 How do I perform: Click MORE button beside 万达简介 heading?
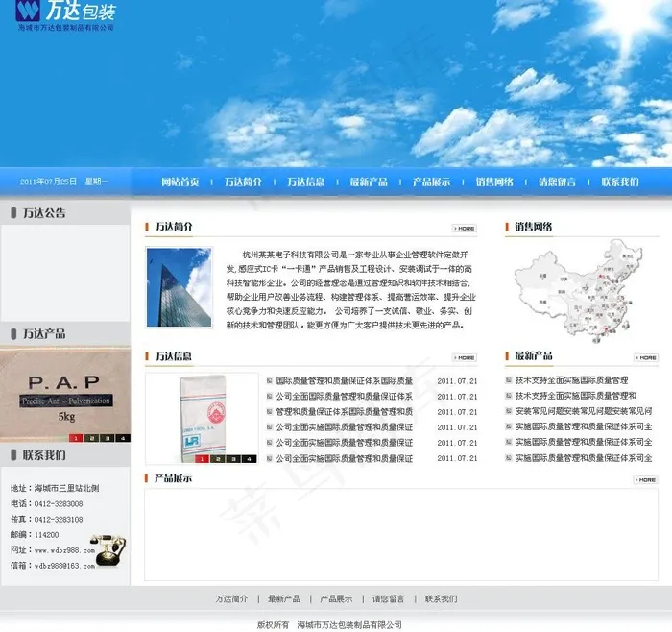click(465, 228)
